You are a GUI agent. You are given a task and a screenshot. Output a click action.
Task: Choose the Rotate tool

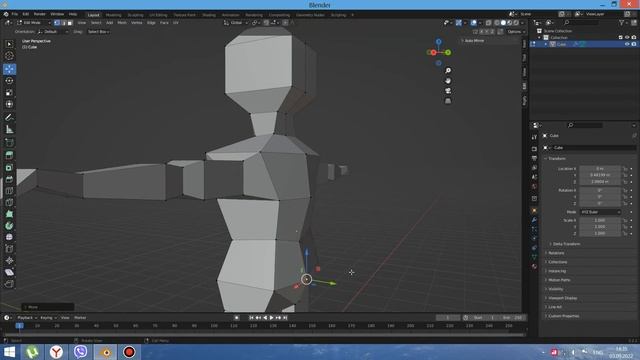pos(9,81)
